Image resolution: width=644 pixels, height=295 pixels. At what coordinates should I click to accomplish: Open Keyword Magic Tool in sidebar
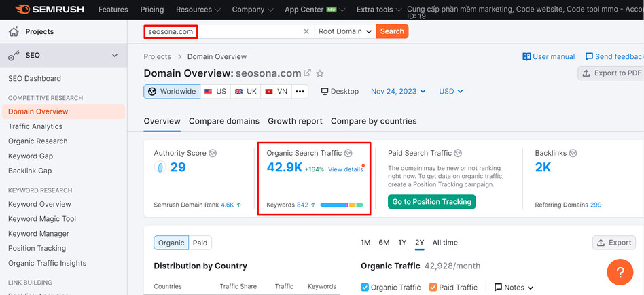pos(42,219)
